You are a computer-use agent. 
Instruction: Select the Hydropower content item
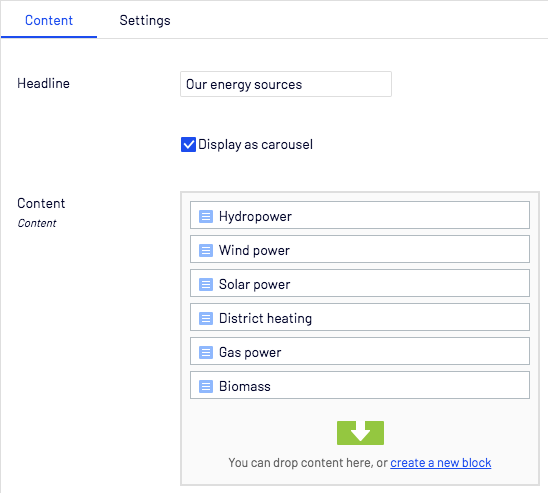[x=360, y=215]
